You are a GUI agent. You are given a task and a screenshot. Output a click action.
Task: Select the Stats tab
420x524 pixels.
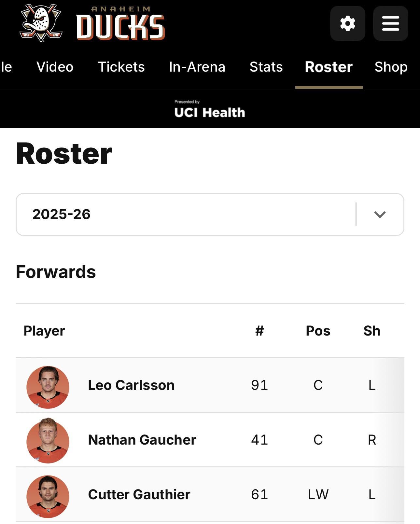266,67
